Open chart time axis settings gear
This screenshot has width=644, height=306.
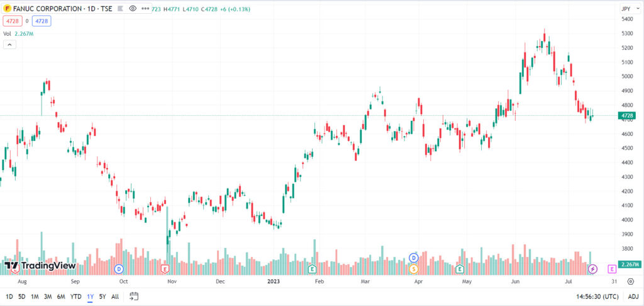click(630, 281)
